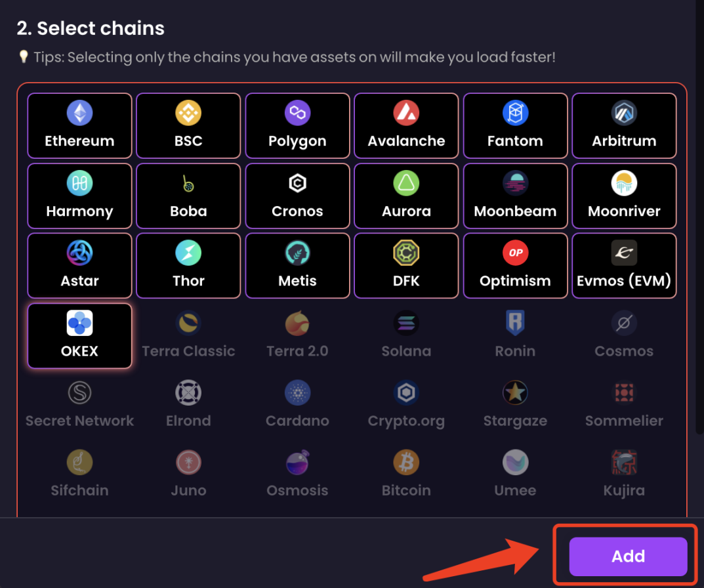
Task: Turn on the Secret Network chain
Action: click(79, 405)
